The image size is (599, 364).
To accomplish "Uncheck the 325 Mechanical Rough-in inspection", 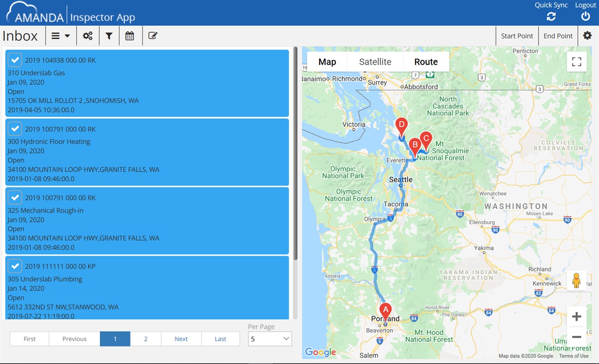I will [x=15, y=197].
